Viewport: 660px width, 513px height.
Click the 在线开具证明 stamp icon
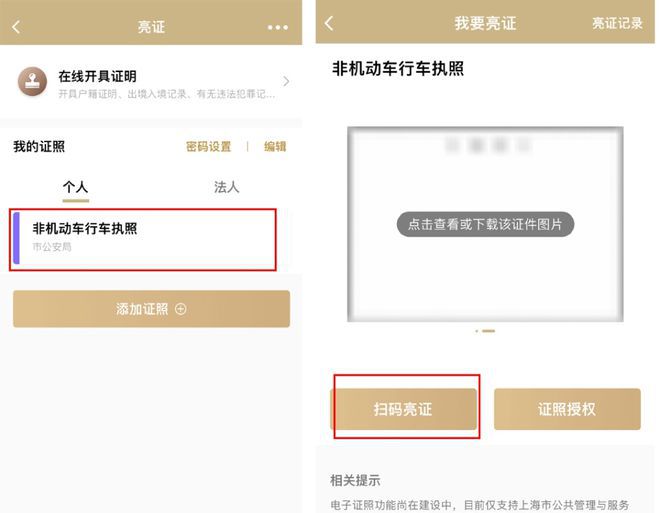pyautogui.click(x=32, y=81)
